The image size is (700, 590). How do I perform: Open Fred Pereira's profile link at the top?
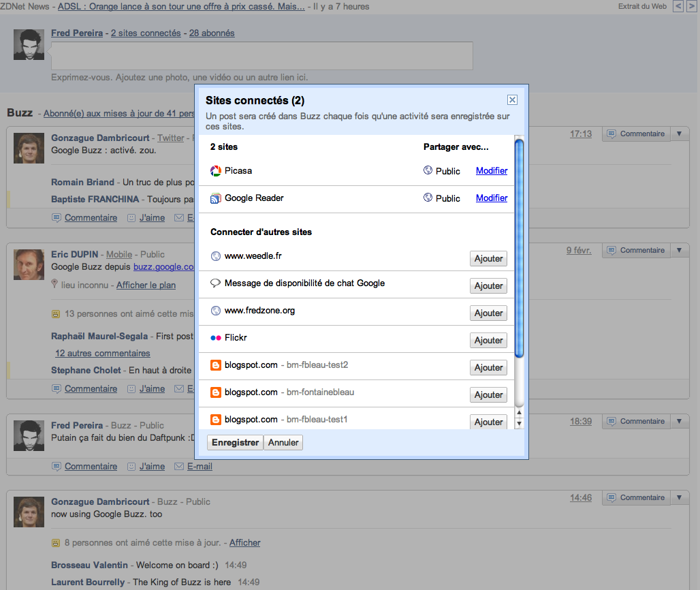pos(77,33)
